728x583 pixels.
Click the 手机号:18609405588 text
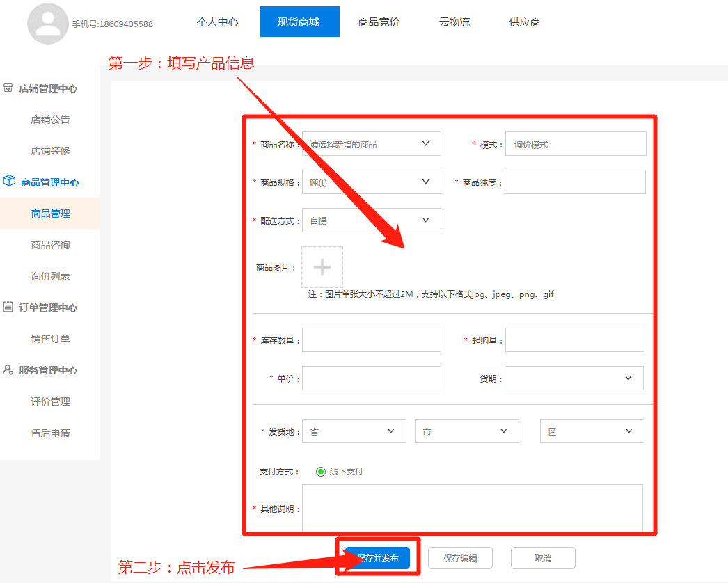(x=112, y=24)
